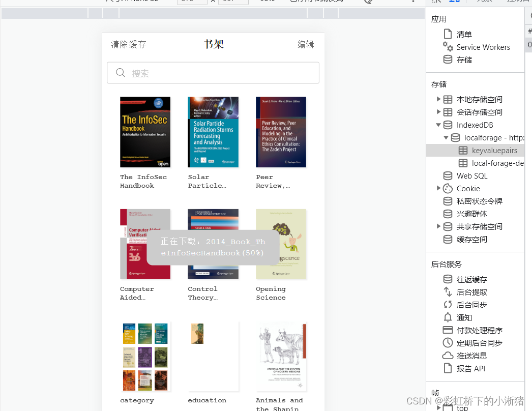Open the education folder thumbnail
The height and width of the screenshot is (411, 532).
point(213,357)
